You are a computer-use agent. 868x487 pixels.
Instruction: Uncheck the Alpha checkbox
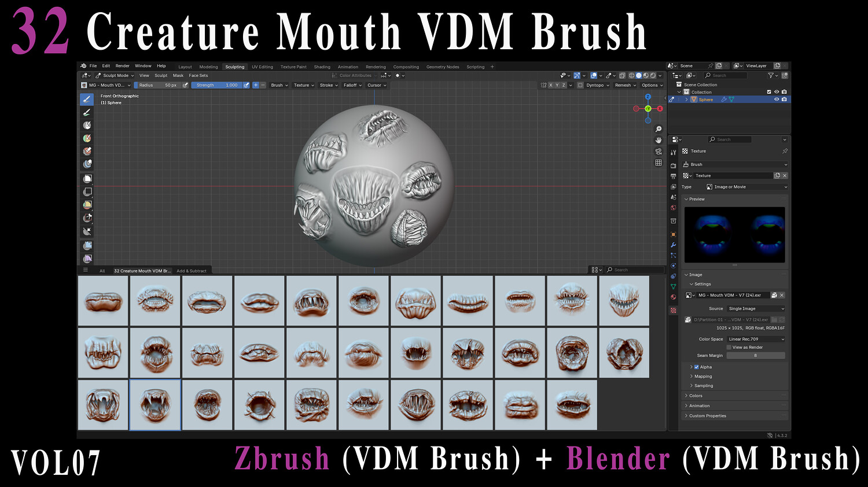click(x=696, y=367)
